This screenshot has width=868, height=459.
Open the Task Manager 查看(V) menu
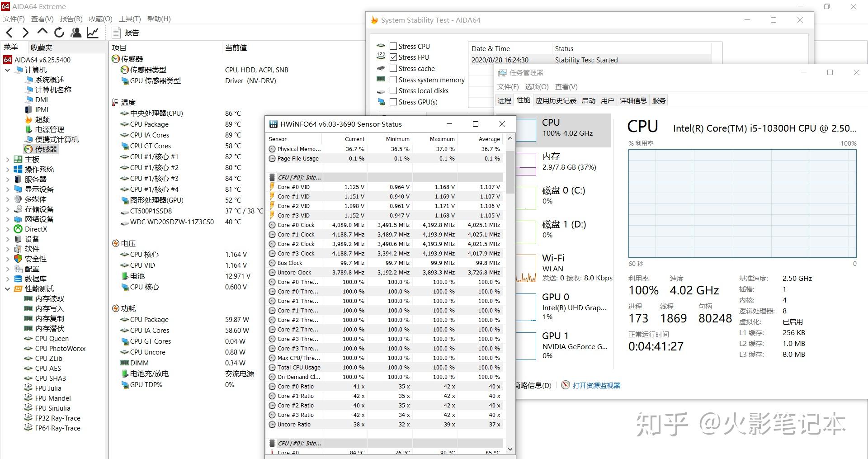(566, 86)
